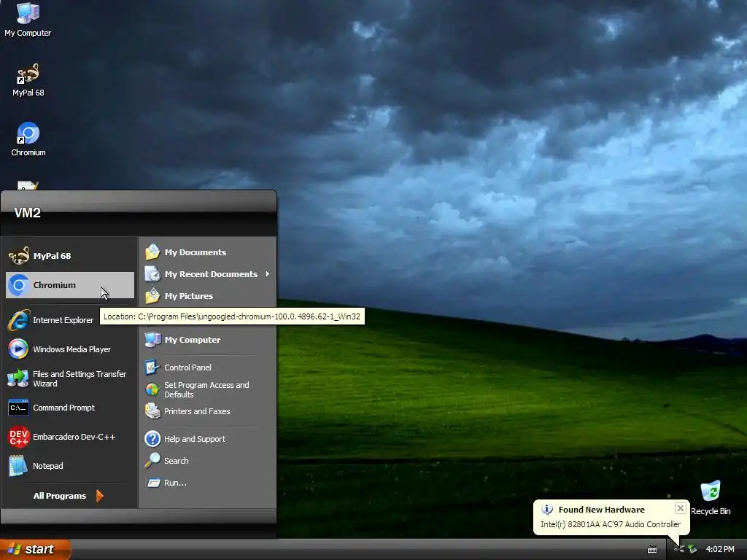Open the Chromium desktop shortcut
747x560 pixels.
pos(28,139)
